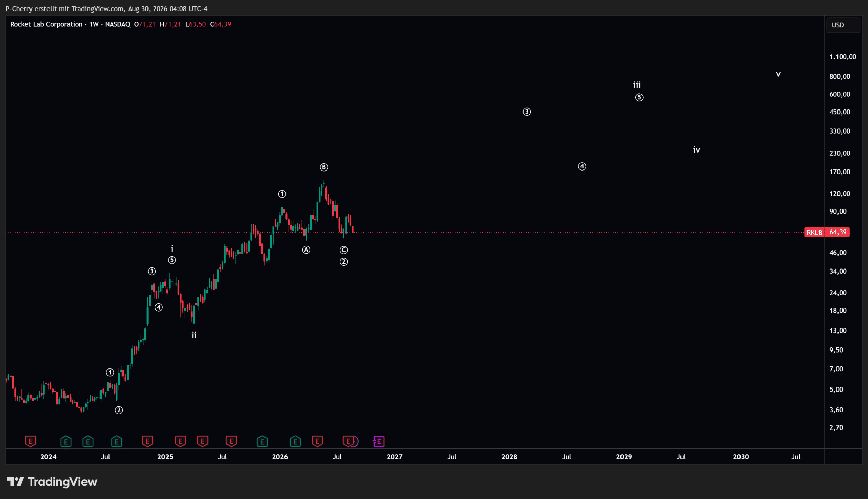The image size is (868, 499).
Task: Click the header text mentioning TradingView.com
Action: [x=106, y=8]
